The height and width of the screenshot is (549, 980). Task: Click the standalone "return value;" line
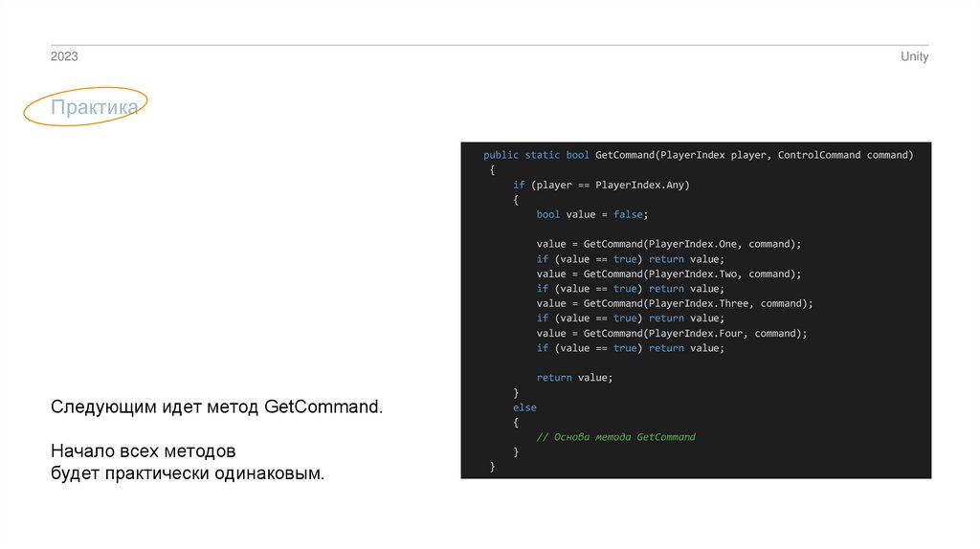(x=573, y=378)
